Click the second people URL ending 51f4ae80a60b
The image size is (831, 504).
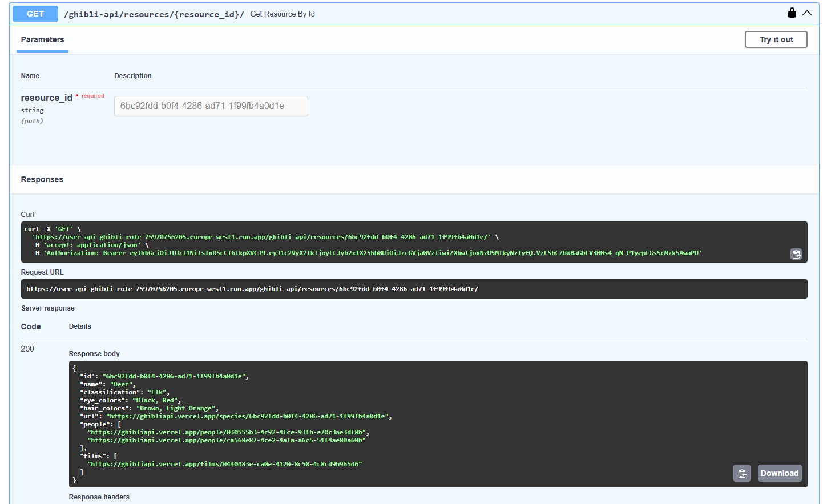(227, 440)
